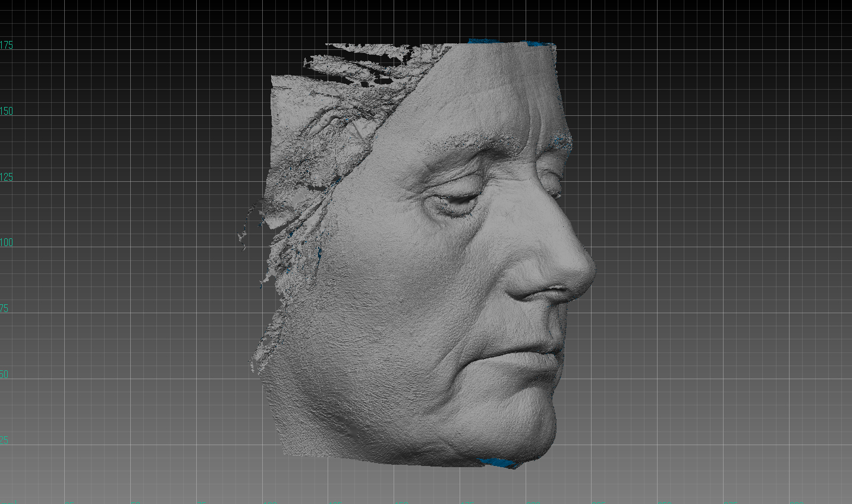Click the 125 grid axis label
Image resolution: width=852 pixels, height=504 pixels.
7,177
